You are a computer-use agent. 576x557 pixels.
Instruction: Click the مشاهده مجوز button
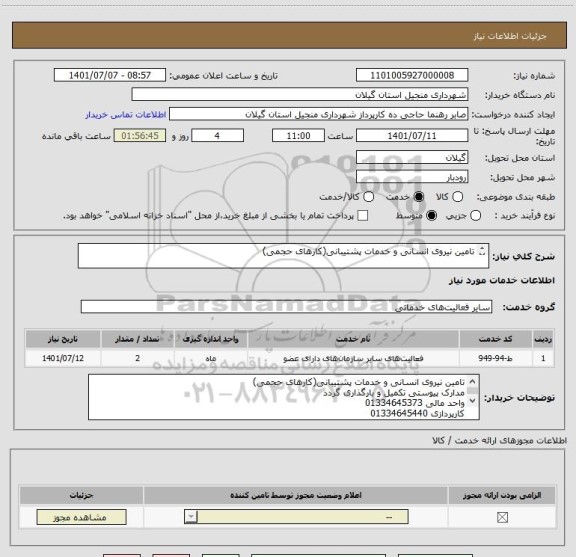[x=82, y=517]
